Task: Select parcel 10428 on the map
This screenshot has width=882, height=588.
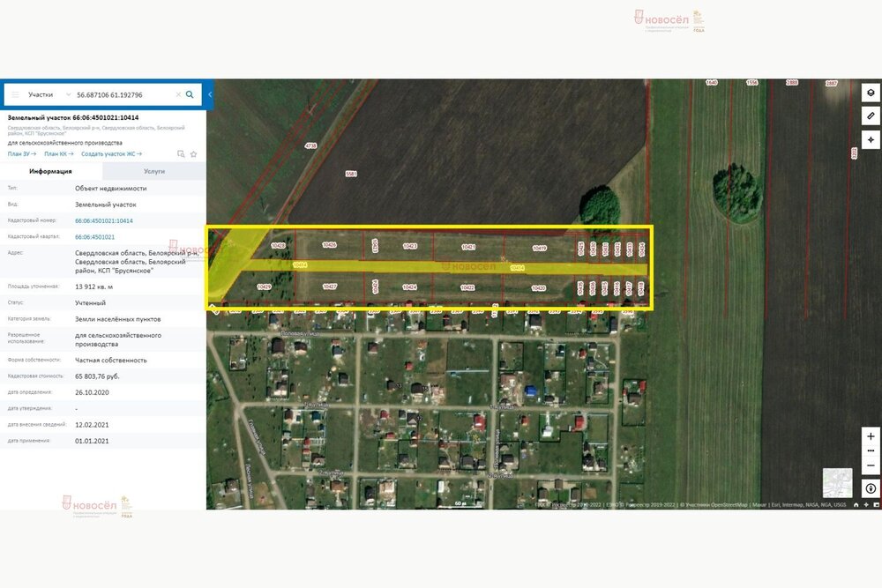Action: click(x=278, y=246)
